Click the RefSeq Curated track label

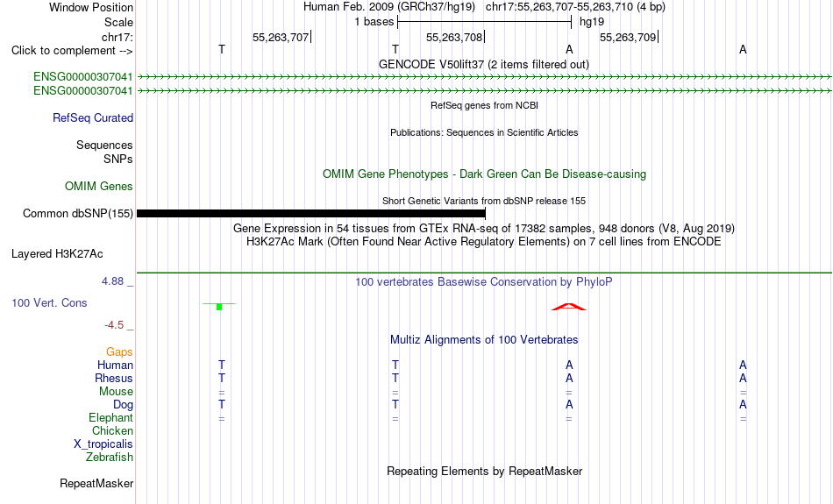[92, 118]
